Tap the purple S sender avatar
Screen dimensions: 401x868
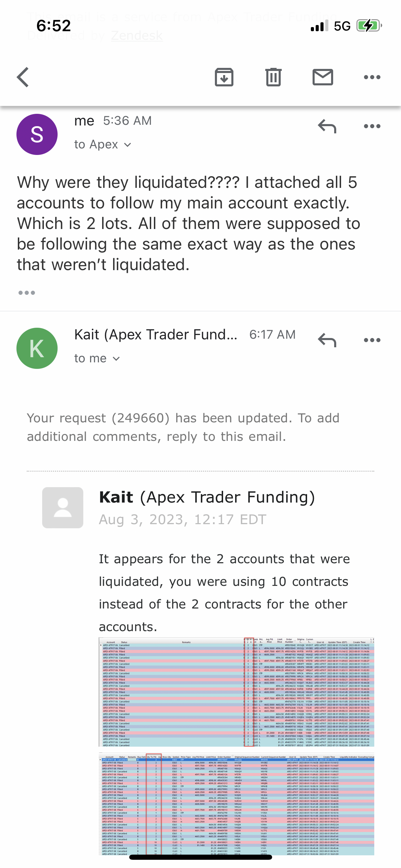click(x=37, y=134)
